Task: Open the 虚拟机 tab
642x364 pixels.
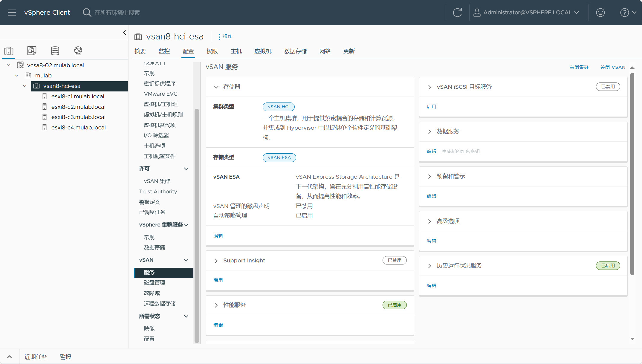Action: pos(263,51)
